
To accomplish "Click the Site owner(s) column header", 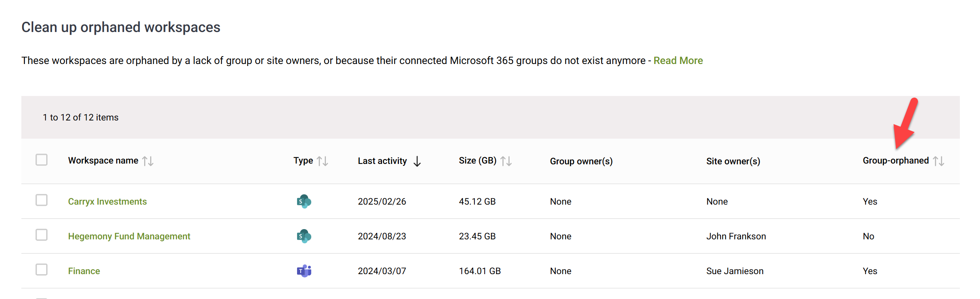I will tap(733, 161).
